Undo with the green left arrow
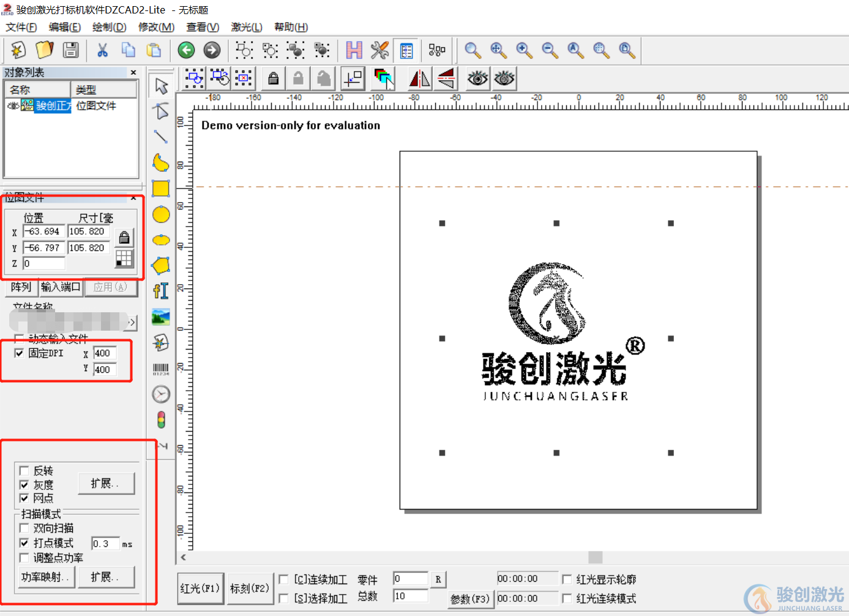This screenshot has height=616, width=849. pos(186,50)
